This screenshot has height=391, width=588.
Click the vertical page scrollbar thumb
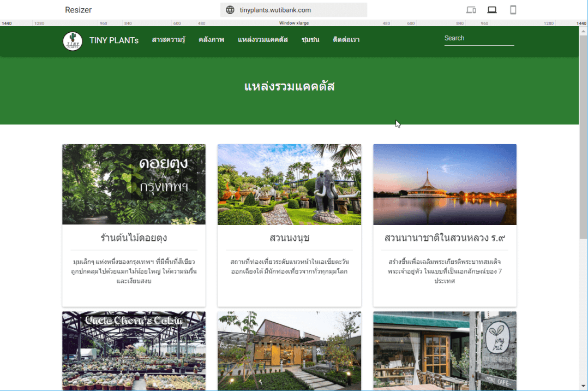[583, 137]
